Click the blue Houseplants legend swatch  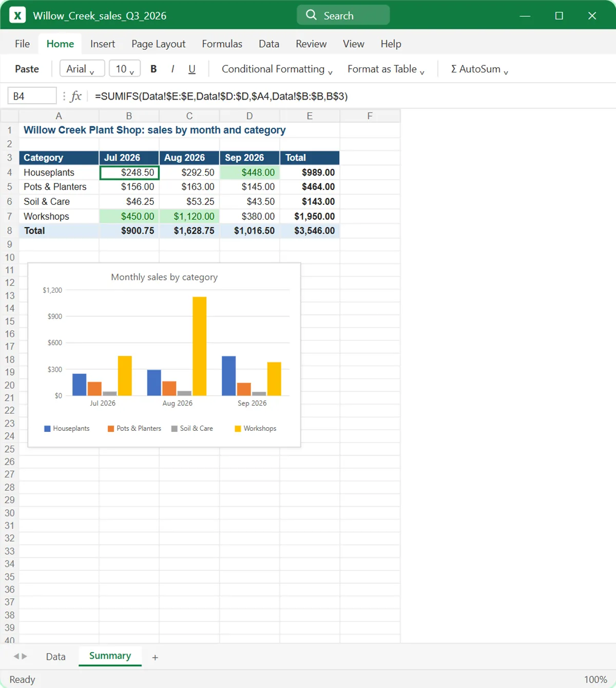pos(47,429)
